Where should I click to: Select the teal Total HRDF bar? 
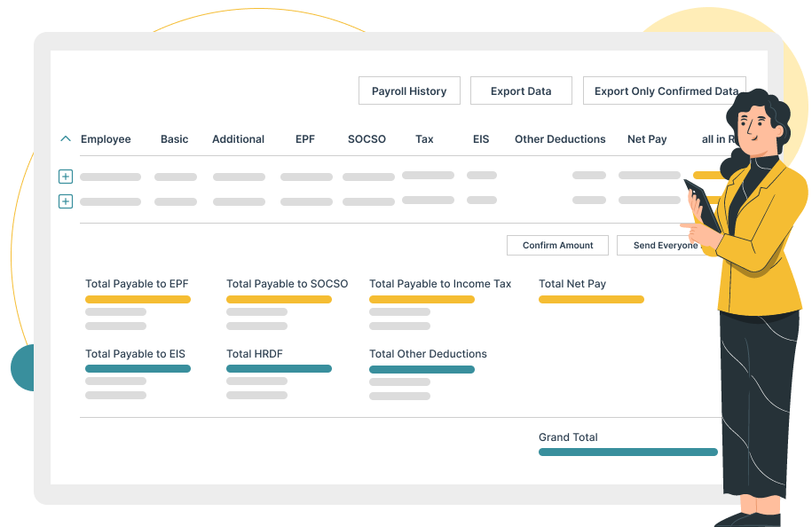click(279, 369)
